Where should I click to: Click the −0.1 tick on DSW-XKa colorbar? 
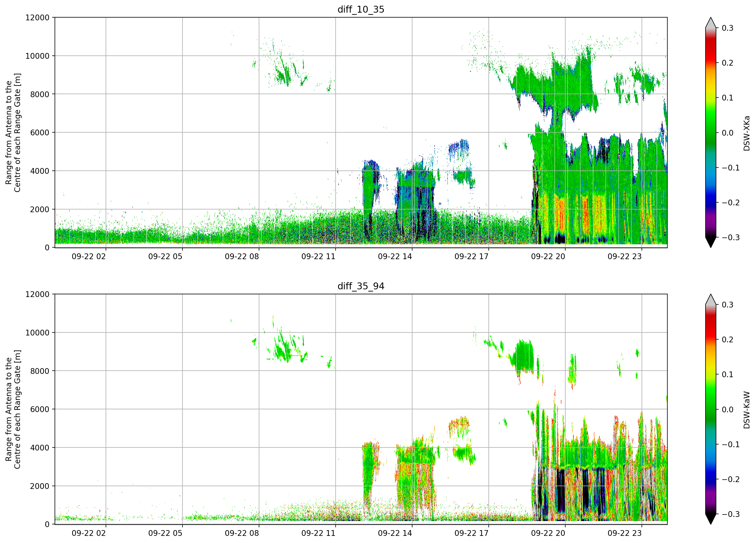pos(730,168)
